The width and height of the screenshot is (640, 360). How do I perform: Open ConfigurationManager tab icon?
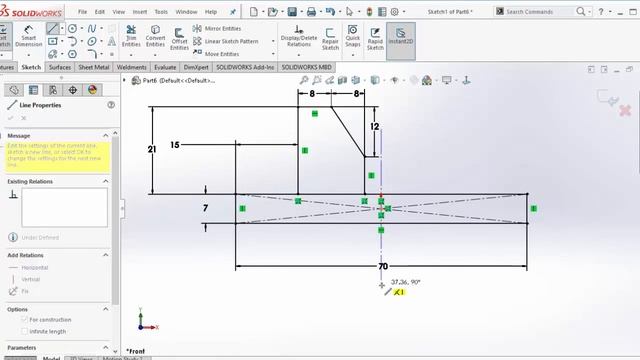coord(53,90)
